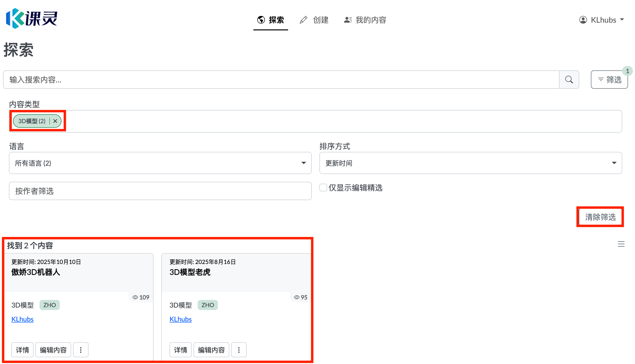
Task: Enable 仅显示编辑精选 checkbox
Action: [x=323, y=188]
